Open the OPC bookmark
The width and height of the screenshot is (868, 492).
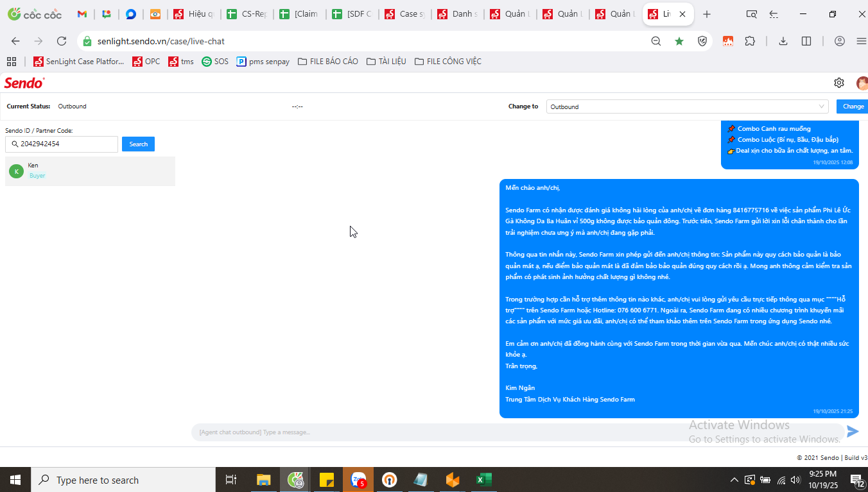click(146, 62)
